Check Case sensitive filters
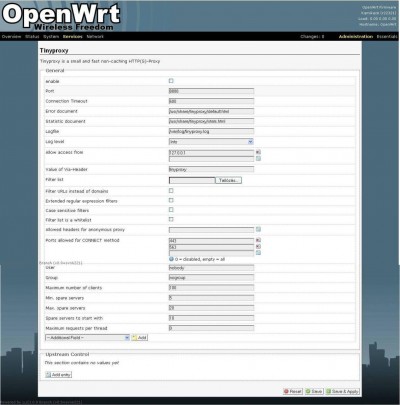This screenshot has height=405, width=400. (x=171, y=210)
